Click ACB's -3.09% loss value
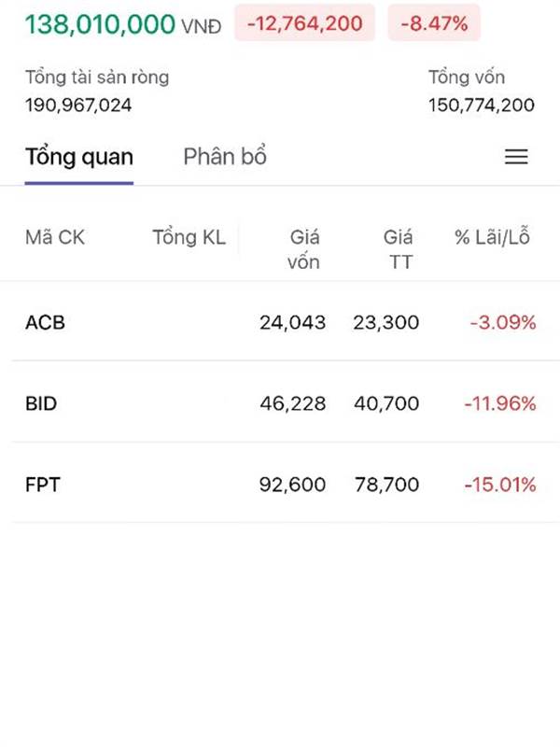This screenshot has height=747, width=560. tap(503, 323)
